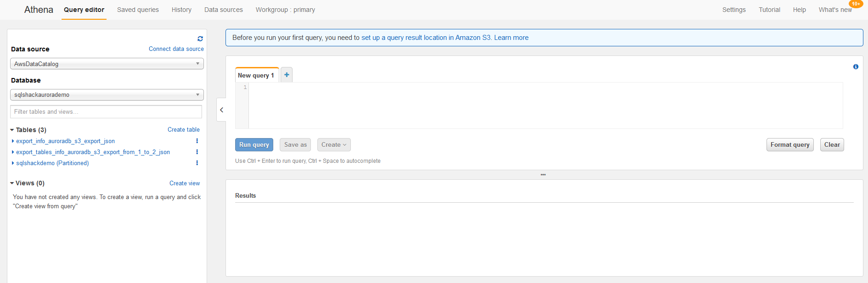The width and height of the screenshot is (868, 283).
Task: Focus the Filter tables and views field
Action: click(x=106, y=111)
